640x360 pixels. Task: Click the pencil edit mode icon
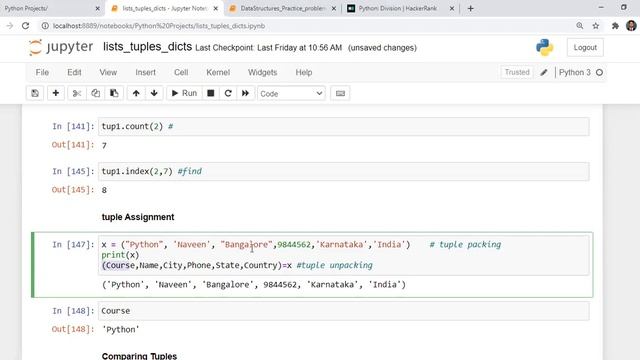pos(544,73)
